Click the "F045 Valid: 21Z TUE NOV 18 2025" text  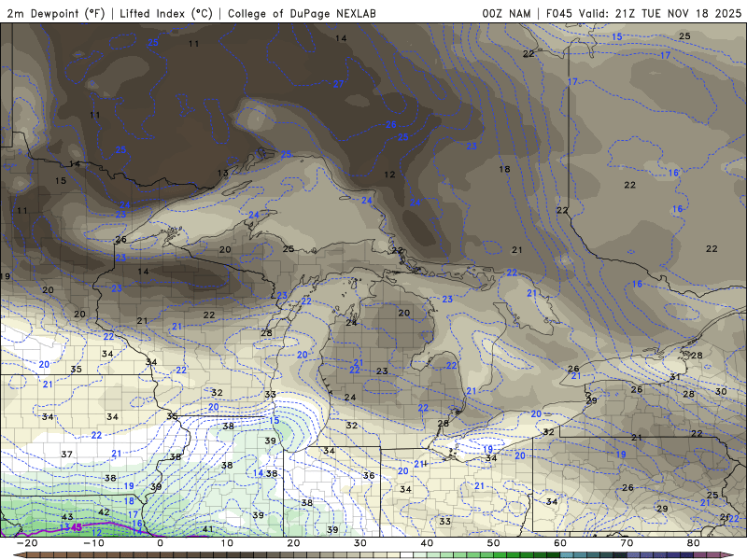pyautogui.click(x=643, y=13)
